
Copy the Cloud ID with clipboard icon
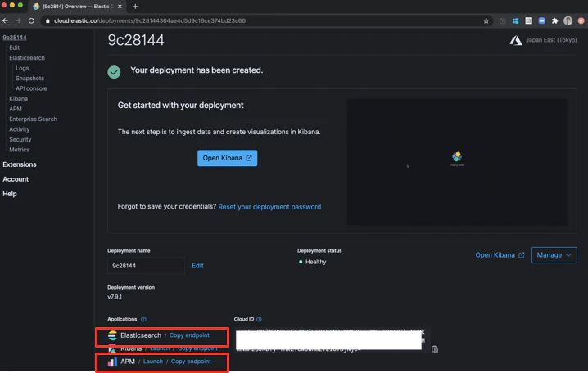pos(435,349)
